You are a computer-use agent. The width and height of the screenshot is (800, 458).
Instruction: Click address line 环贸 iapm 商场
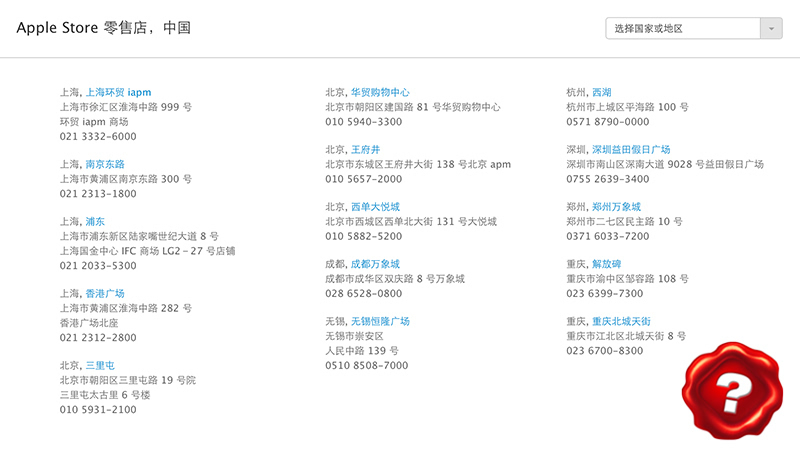[x=94, y=122]
